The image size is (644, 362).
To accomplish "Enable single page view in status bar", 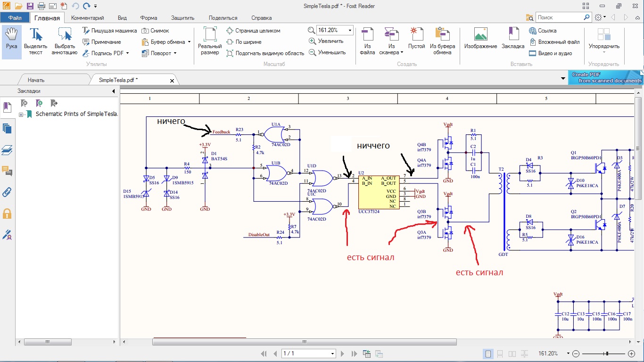I will tap(488, 354).
